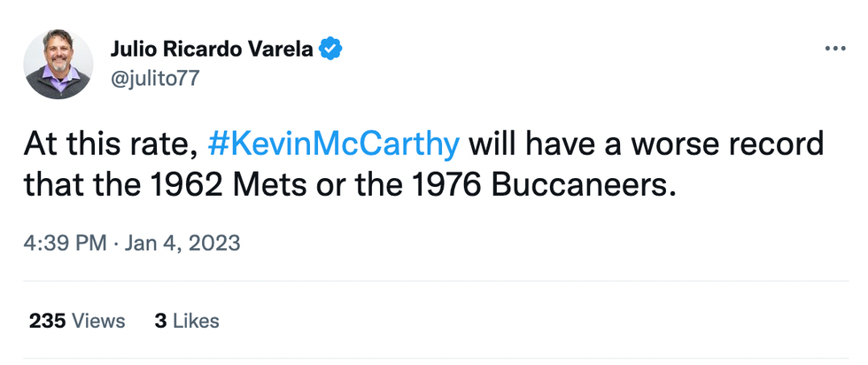The image size is (868, 365).
Task: Click the word "Likes" below the tweet
Action: (196, 320)
